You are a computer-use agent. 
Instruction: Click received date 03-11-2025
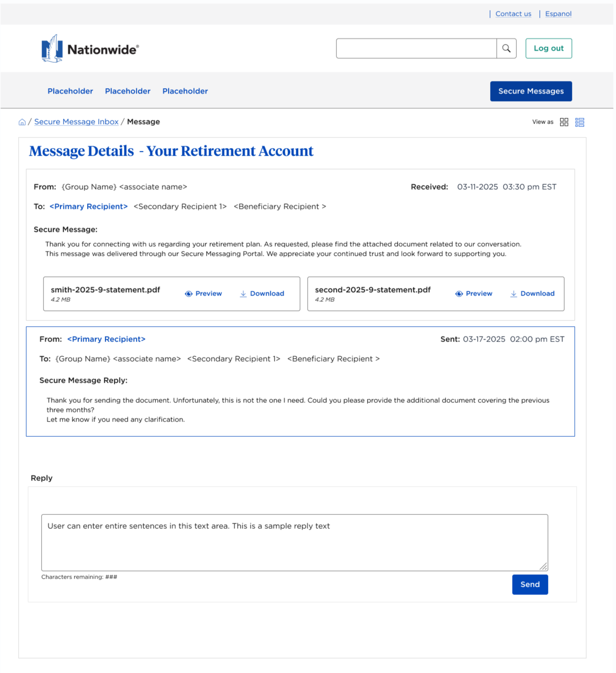pos(477,187)
